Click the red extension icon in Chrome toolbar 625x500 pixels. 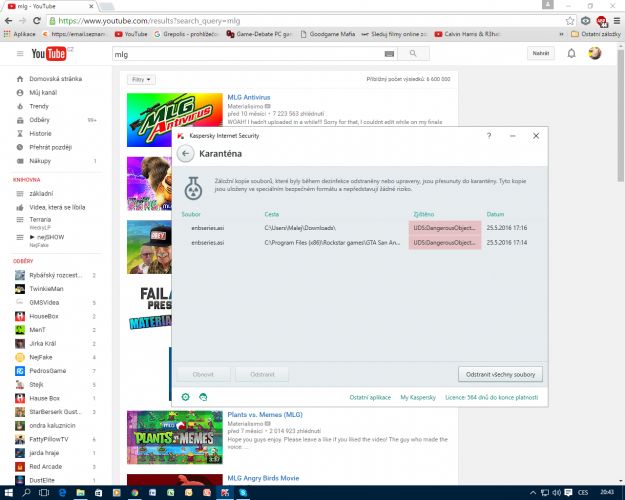tap(601, 21)
